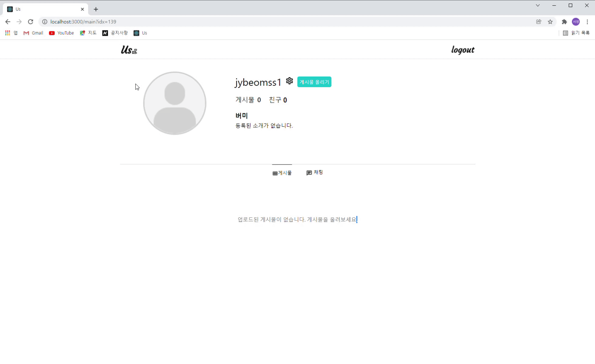Image resolution: width=595 pixels, height=364 pixels.
Task: Click the browser forward arrow
Action: (19, 22)
